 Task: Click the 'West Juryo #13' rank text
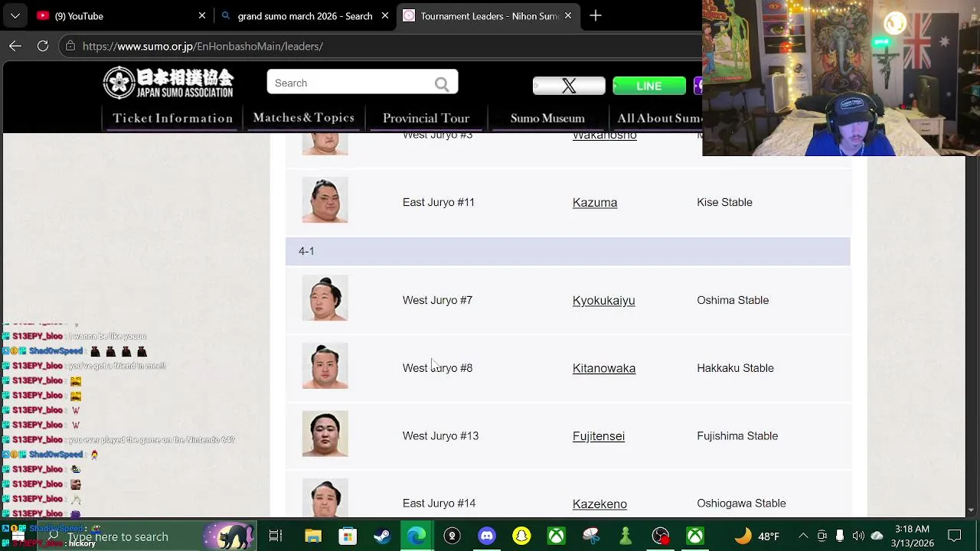pyautogui.click(x=440, y=435)
